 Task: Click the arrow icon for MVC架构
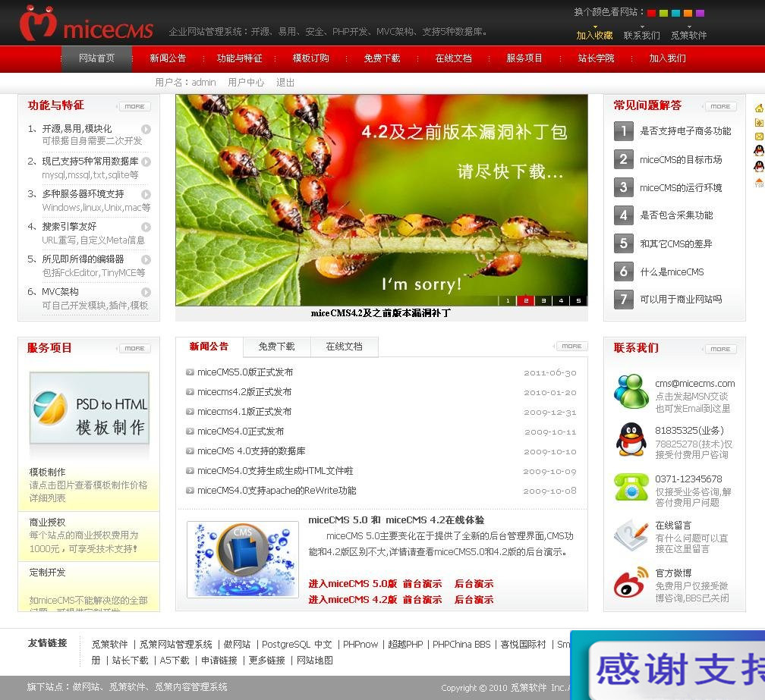(146, 292)
